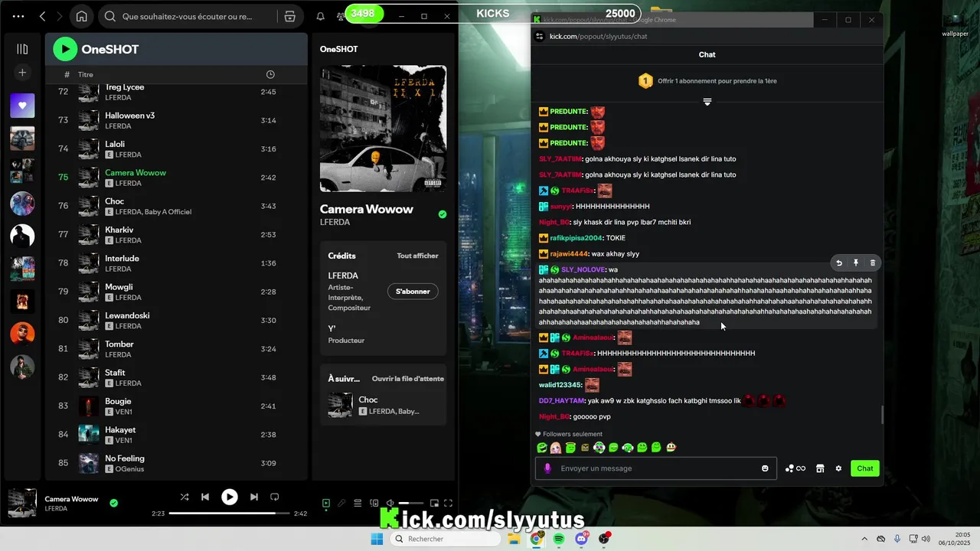
Task: Toggle the saved checkmark next to Camera Wowow title
Action: (x=443, y=214)
